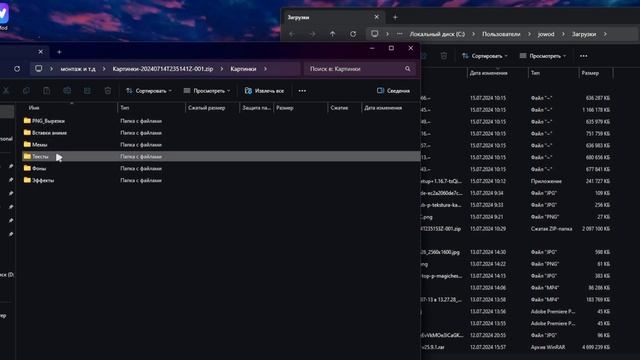
Task: Open Просмотреть dropdown in Загрузки window
Action: click(542, 56)
